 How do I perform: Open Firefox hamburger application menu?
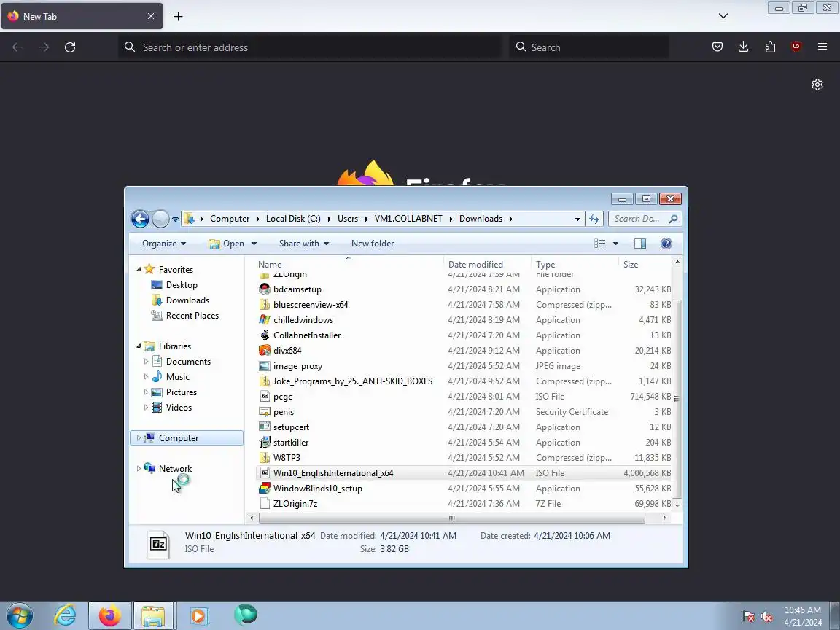click(x=822, y=47)
